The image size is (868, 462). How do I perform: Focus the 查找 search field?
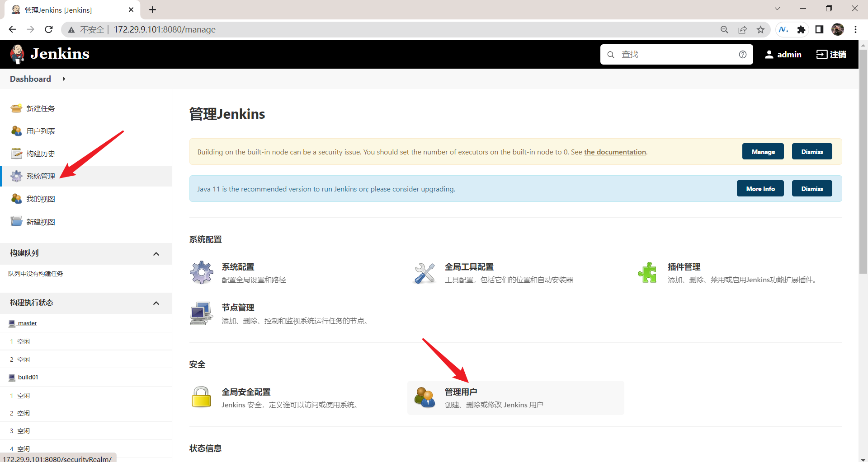point(676,54)
